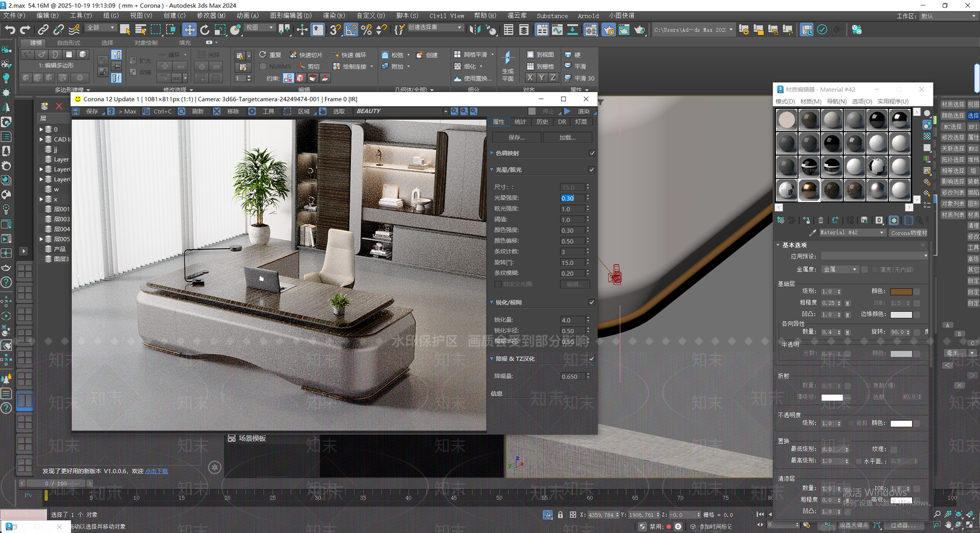
Task: Click the edge color swatch
Action: [901, 314]
